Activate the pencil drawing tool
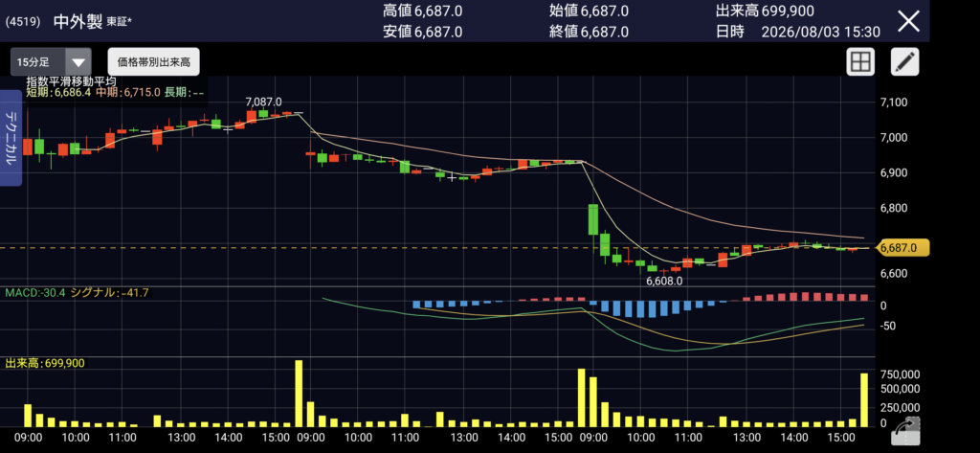Image resolution: width=980 pixels, height=453 pixels. coord(903,62)
